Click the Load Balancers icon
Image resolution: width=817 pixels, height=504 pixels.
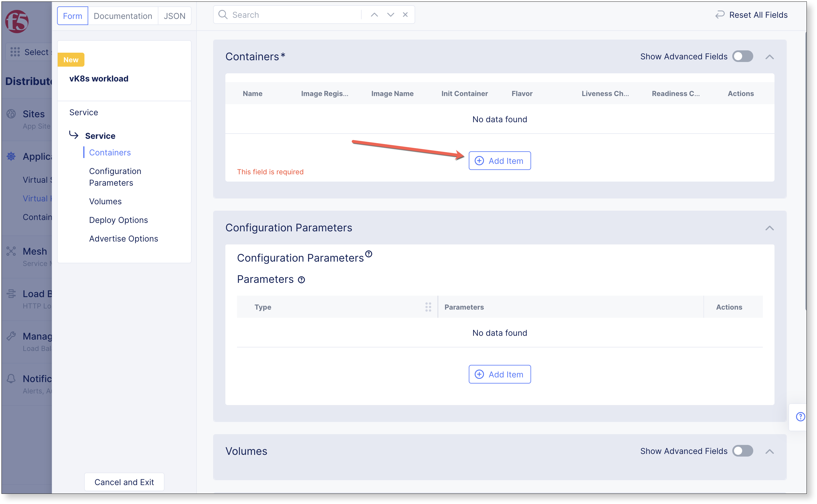(11, 294)
